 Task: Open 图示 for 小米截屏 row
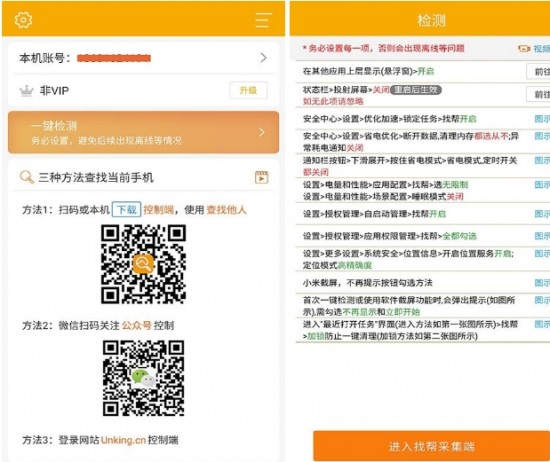click(x=542, y=282)
